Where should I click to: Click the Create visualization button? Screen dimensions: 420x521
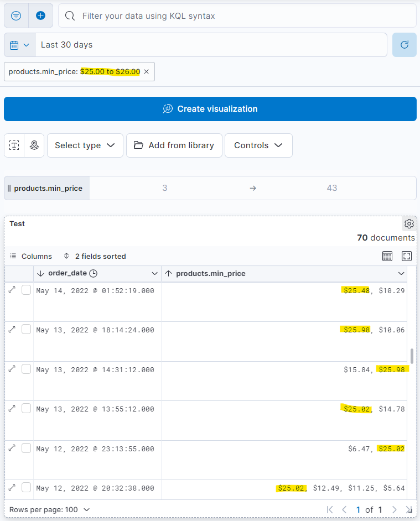210,109
